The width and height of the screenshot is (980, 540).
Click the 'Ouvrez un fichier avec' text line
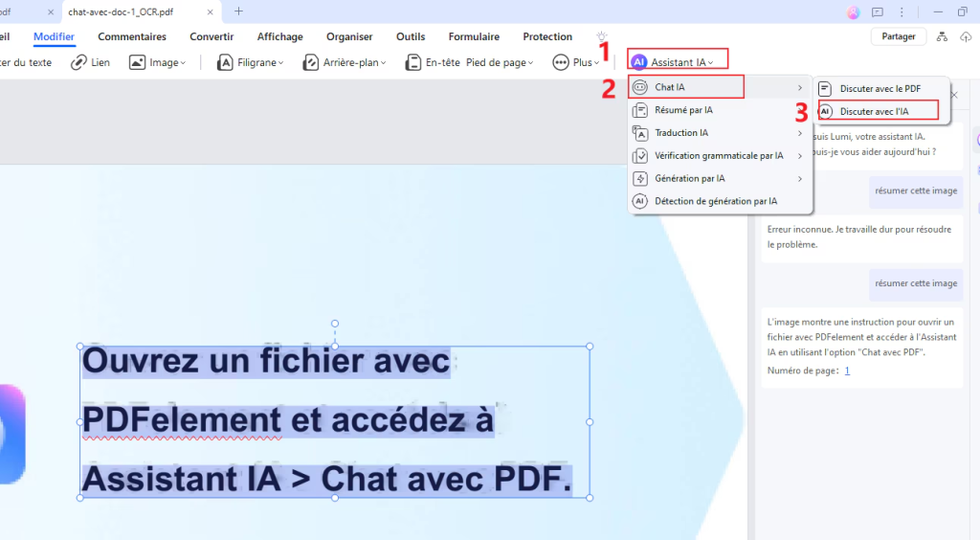pyautogui.click(x=266, y=361)
